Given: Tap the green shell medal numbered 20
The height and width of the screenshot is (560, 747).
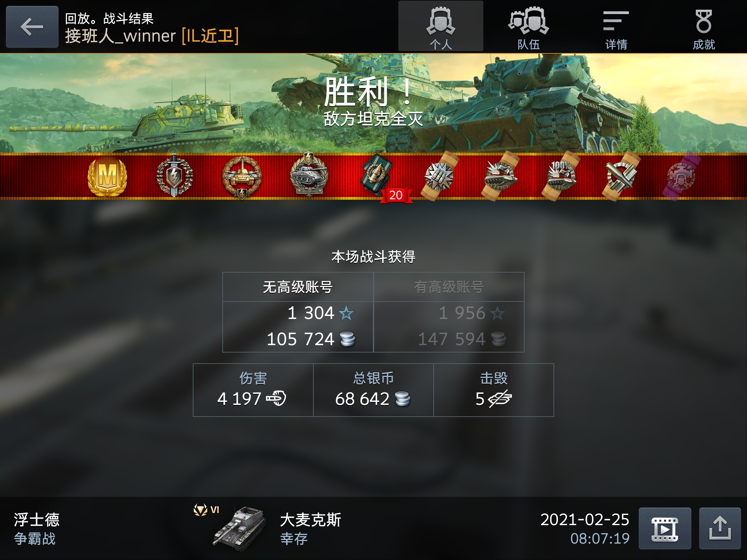Looking at the screenshot, I should (x=378, y=176).
